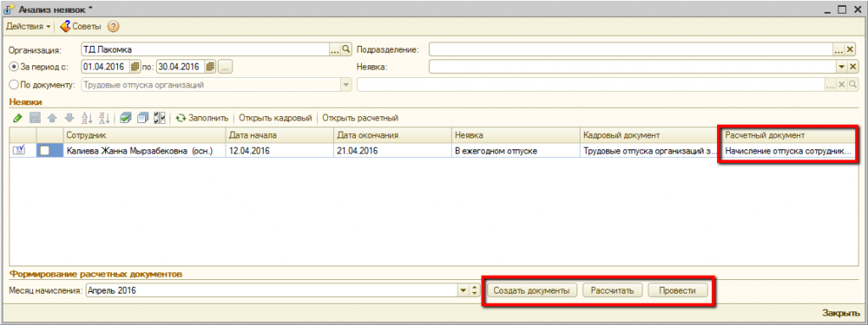Viewport: 868px width, 325px height.
Task: Click the help question mark icon
Action: click(113, 26)
